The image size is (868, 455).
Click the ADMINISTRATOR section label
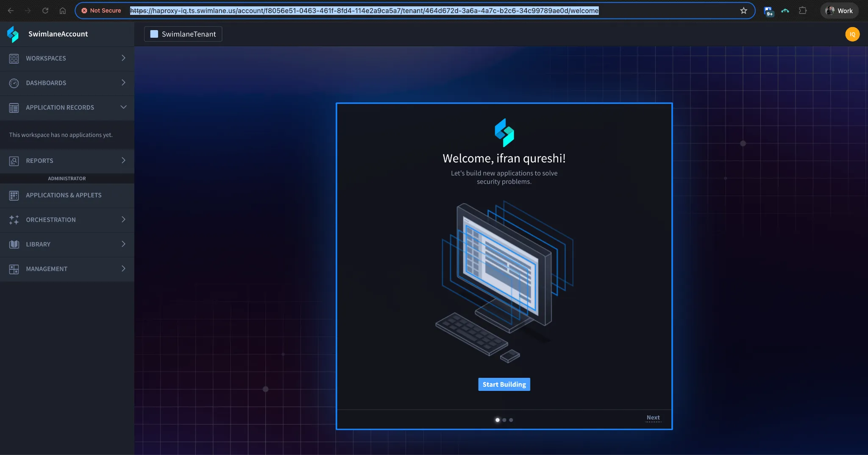[67, 179]
